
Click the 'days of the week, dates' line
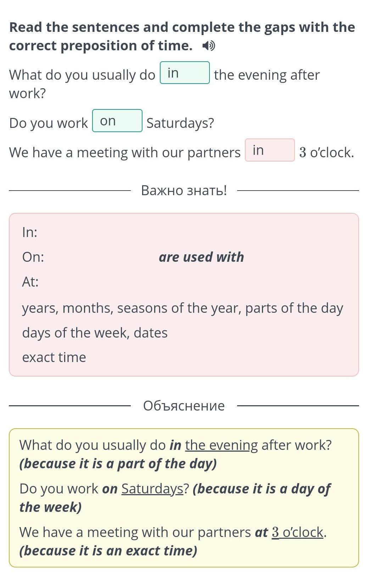[95, 333]
